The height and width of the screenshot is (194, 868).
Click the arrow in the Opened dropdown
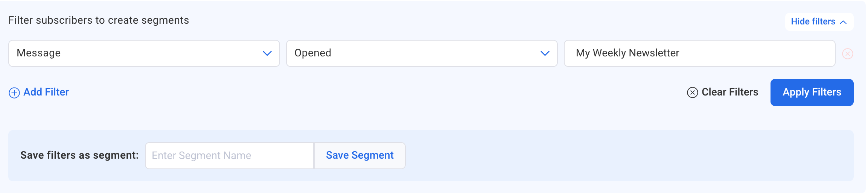tap(545, 53)
